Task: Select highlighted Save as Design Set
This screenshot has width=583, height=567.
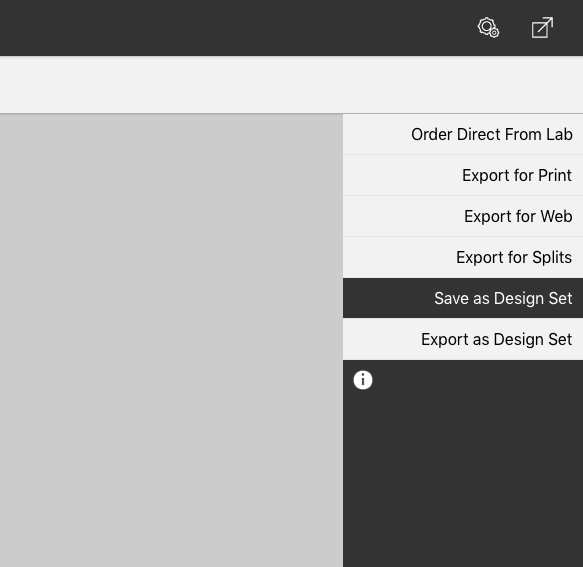Action: click(463, 298)
